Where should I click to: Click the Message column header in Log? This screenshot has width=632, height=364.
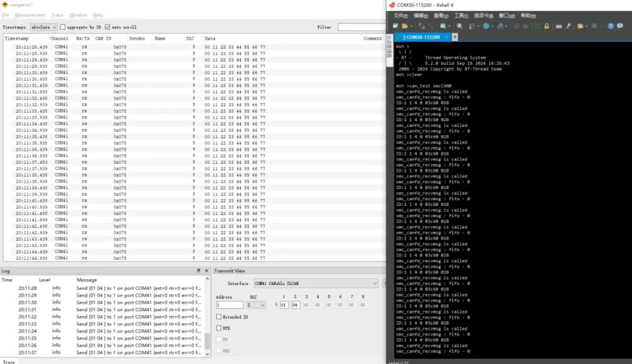click(x=87, y=280)
